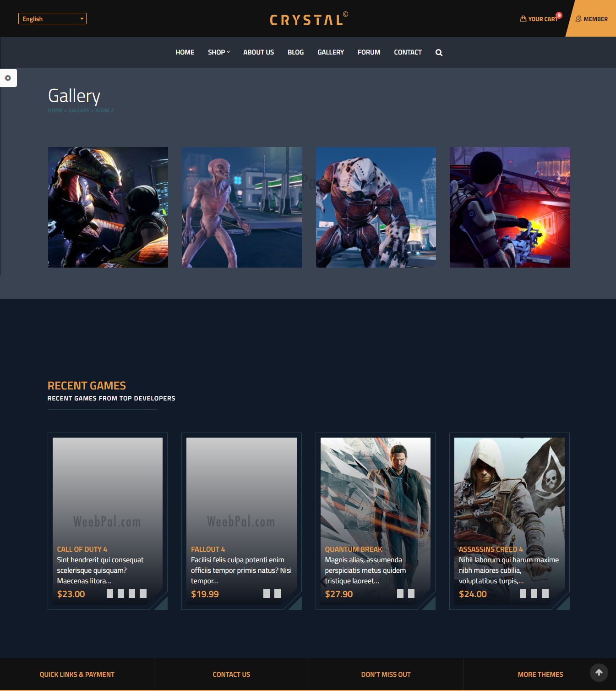Screen dimensions: 616x691
Task: Open the armored Berserker gallery image
Action: (x=376, y=207)
